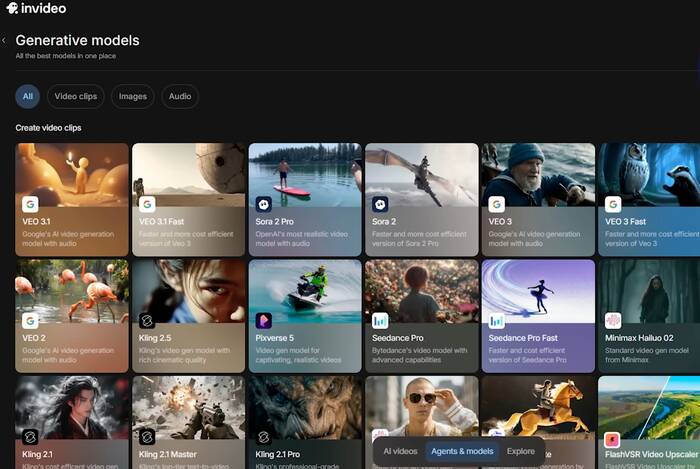Click the Minimax icon on Hailuo 02 card
This screenshot has width=700, height=469.
click(x=613, y=321)
